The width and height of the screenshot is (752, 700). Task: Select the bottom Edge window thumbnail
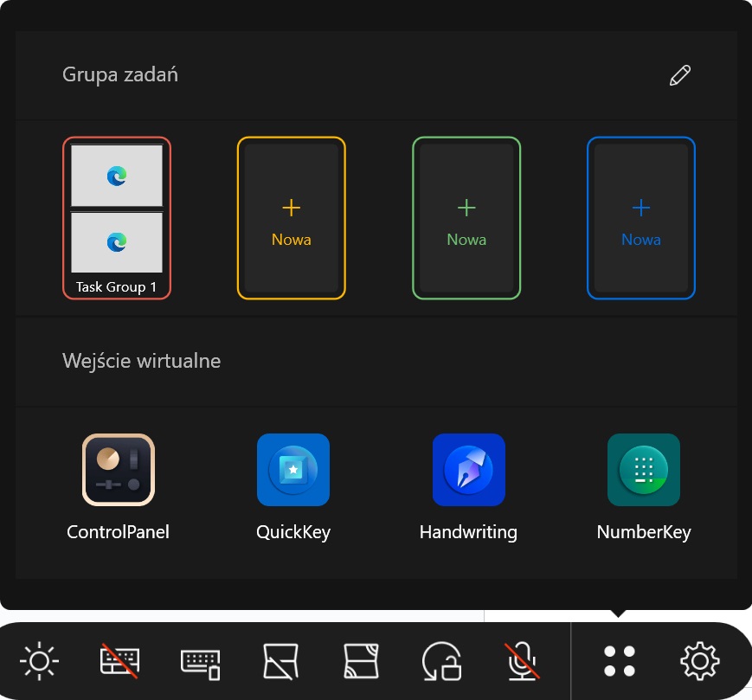(x=117, y=242)
